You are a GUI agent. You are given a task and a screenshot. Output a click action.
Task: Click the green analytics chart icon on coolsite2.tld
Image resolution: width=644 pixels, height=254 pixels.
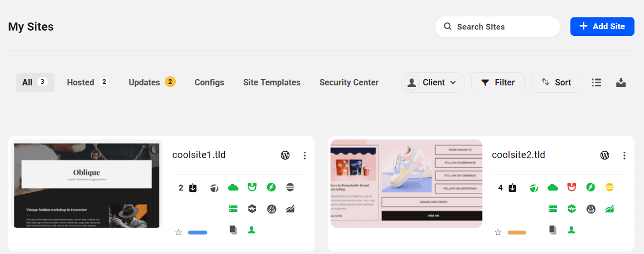tap(610, 209)
